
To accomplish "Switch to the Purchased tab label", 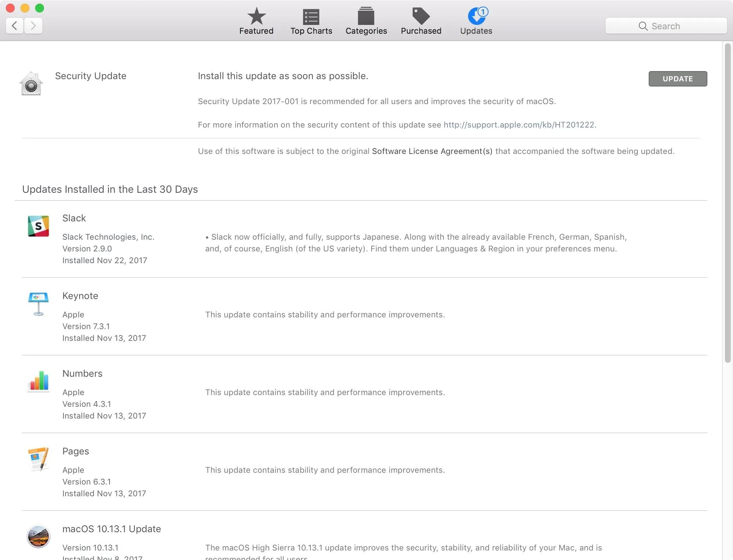I will [421, 31].
